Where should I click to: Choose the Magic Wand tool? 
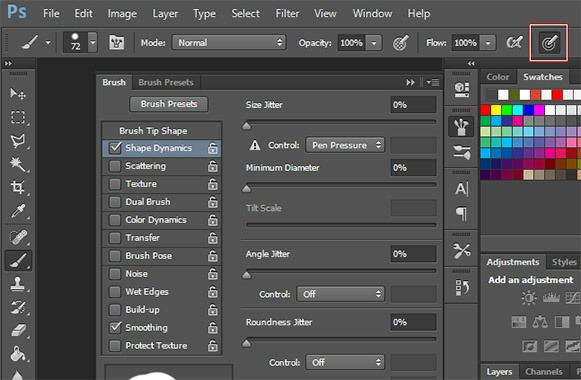(17, 164)
